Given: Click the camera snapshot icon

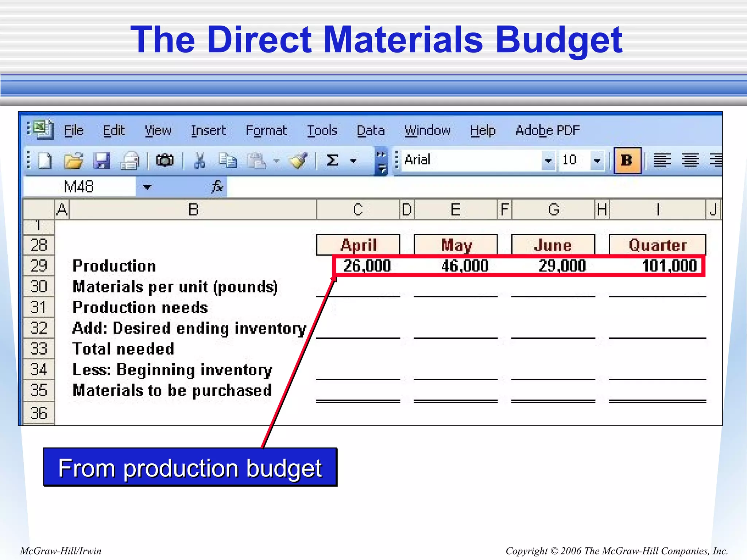Looking at the screenshot, I should (165, 160).
